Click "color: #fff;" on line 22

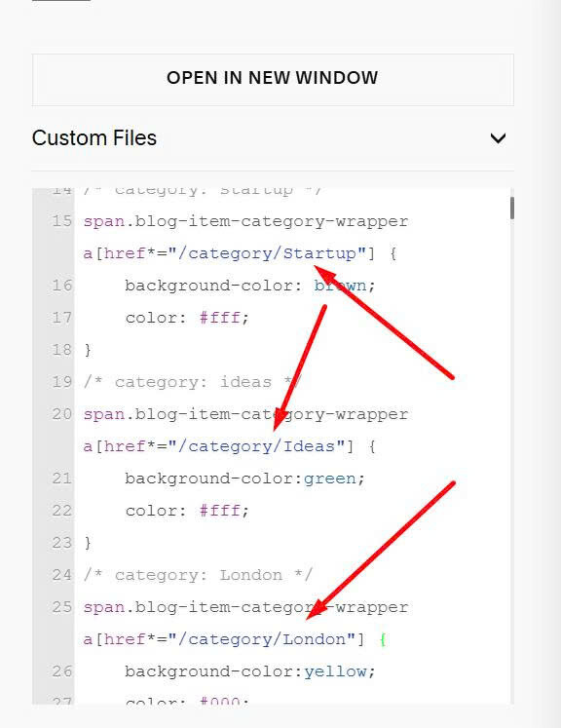[187, 511]
